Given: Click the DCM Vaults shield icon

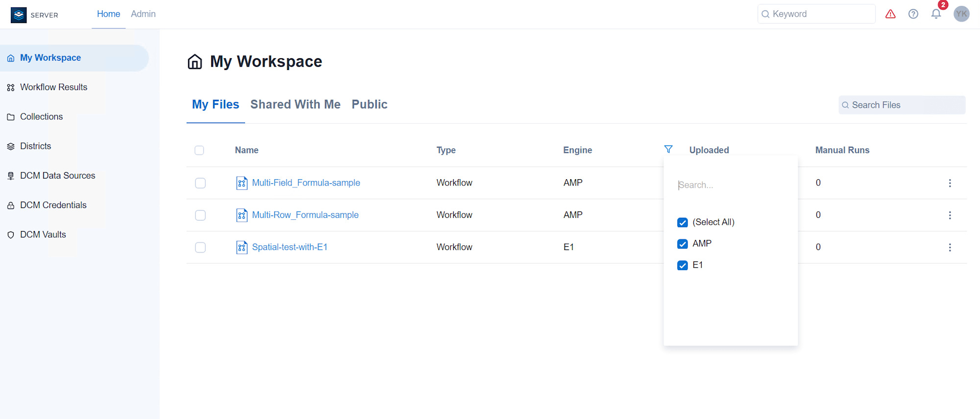Looking at the screenshot, I should click(11, 235).
